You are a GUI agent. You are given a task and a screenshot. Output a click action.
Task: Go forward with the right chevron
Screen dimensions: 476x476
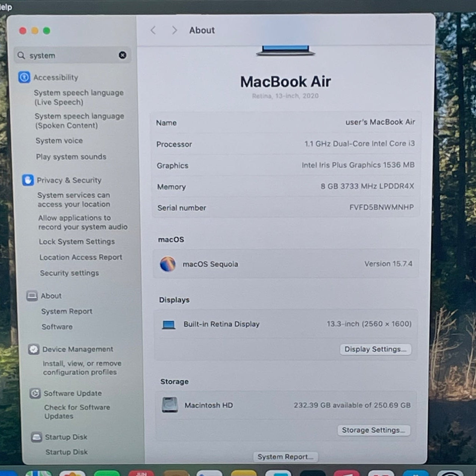tap(174, 30)
